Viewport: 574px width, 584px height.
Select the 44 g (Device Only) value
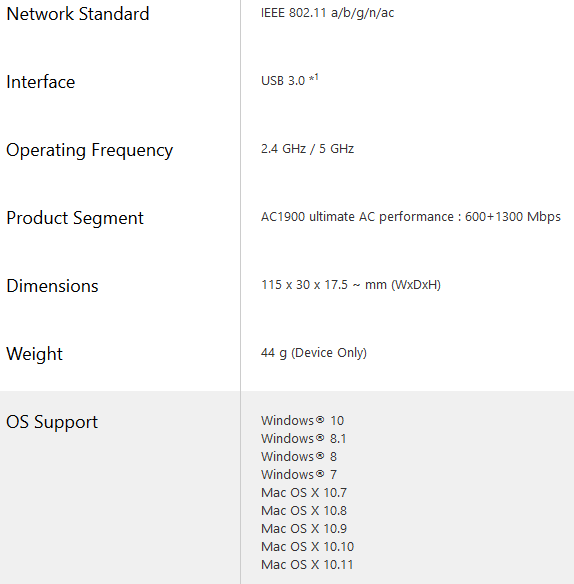pos(314,353)
